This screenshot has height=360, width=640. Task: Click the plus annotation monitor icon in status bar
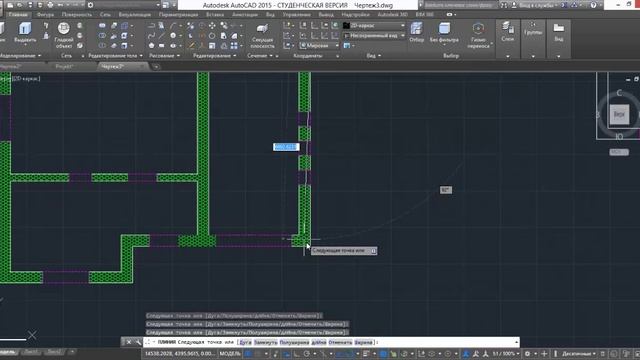tap(544, 353)
